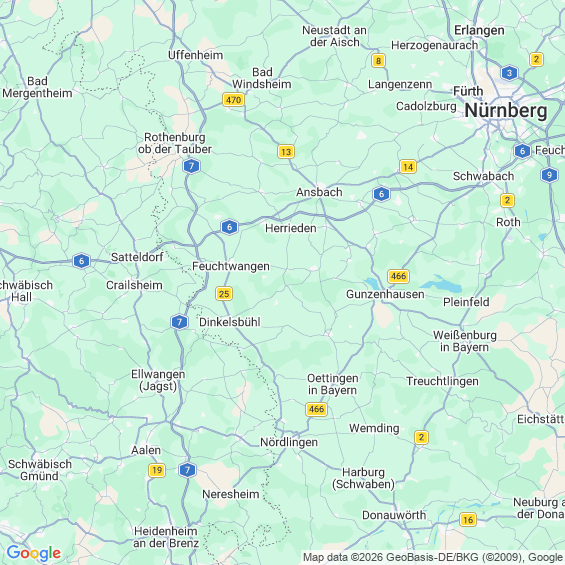
Task: Click the yellow 19 road shield near Aalen
Action: [157, 470]
